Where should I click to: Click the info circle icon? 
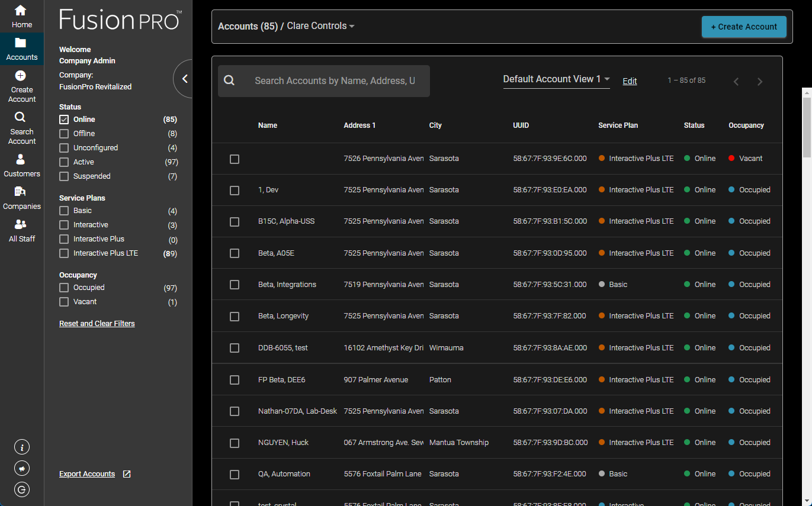tap(21, 447)
